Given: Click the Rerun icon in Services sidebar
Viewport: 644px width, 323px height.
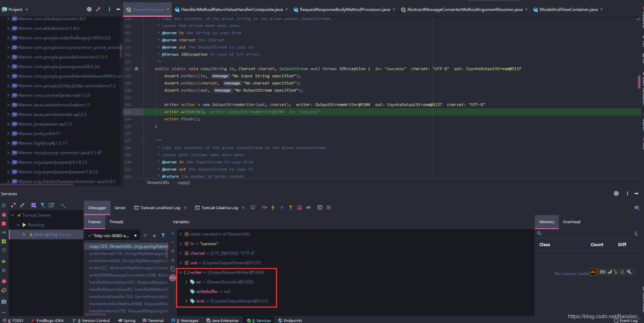Looking at the screenshot, I should 4,205.
